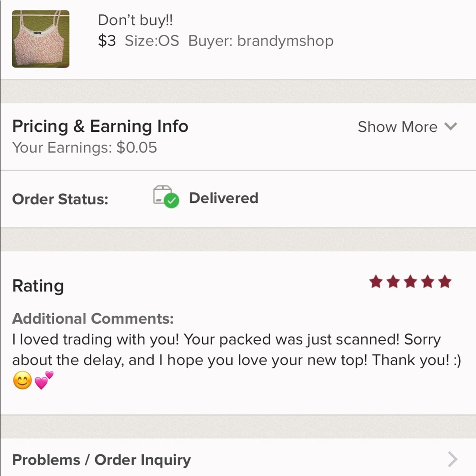
Task: Click the Pricing & Earning Info heading
Action: coord(100,126)
